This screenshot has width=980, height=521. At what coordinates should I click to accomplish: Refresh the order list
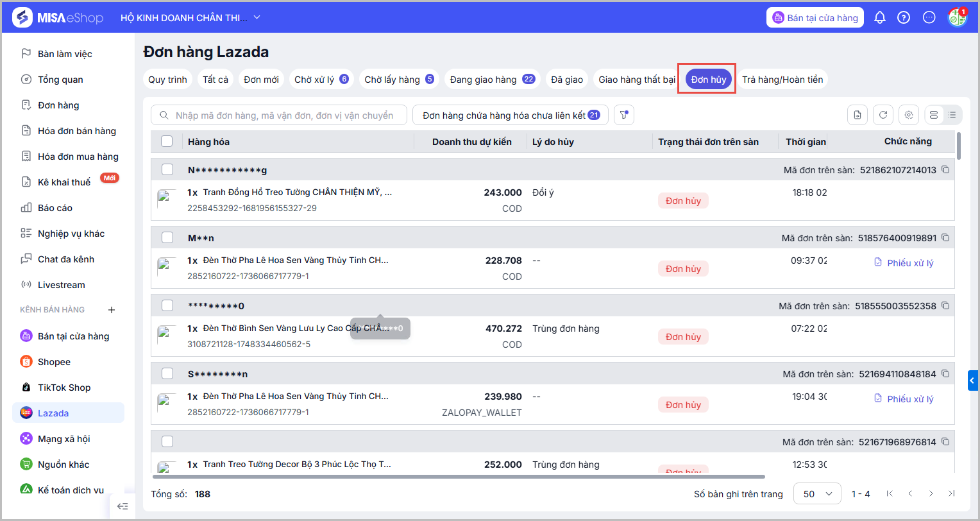point(883,115)
